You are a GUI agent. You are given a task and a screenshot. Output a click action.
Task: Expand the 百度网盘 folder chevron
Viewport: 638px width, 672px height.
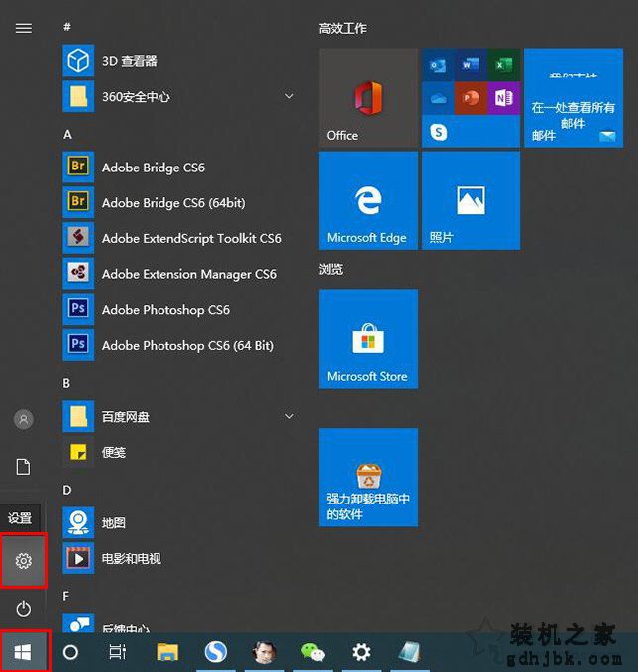coord(290,416)
